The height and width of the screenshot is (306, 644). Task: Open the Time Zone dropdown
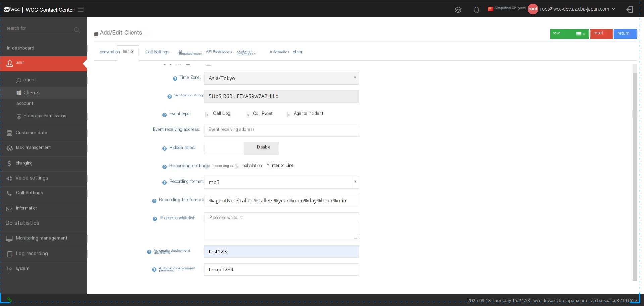pyautogui.click(x=281, y=78)
